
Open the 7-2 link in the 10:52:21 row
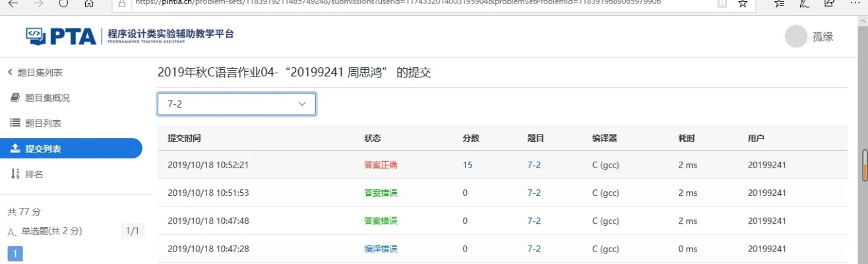(534, 165)
